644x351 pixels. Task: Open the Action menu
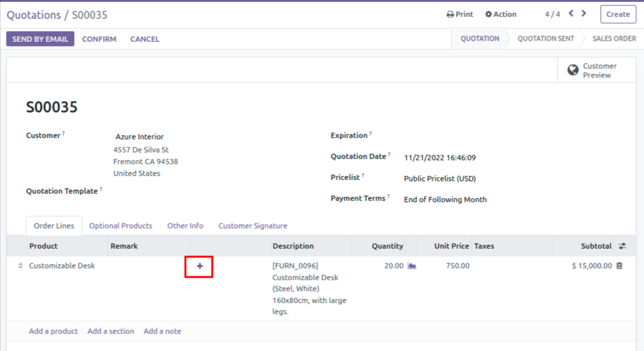[501, 14]
